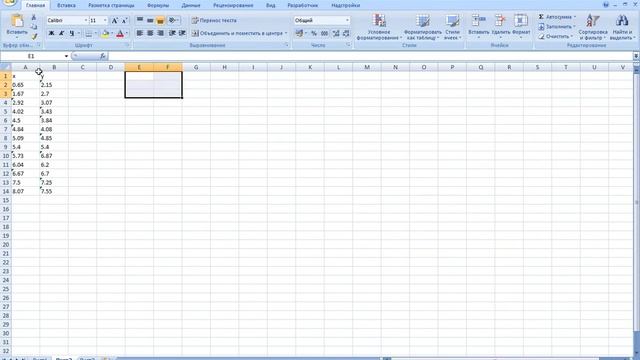Click the accounting number format icon
The width and height of the screenshot is (640, 360).
click(x=299, y=33)
